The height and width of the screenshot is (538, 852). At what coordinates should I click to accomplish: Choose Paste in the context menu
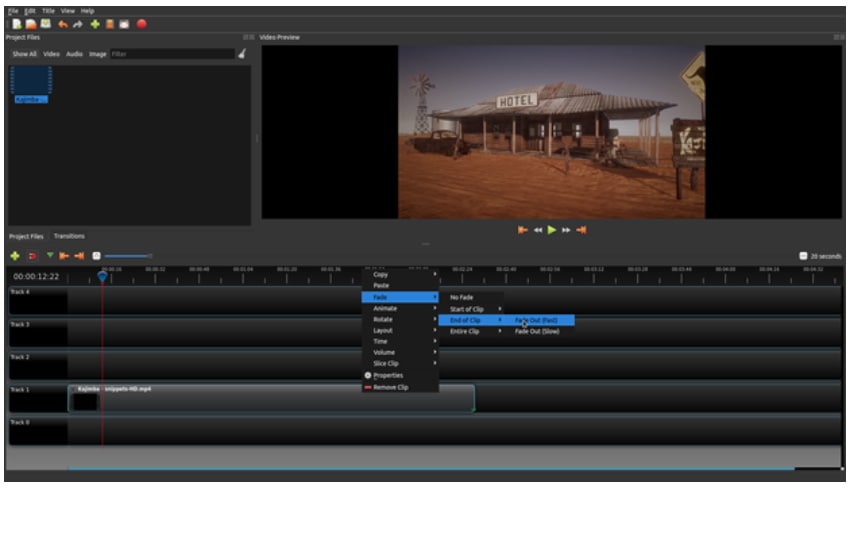point(400,285)
